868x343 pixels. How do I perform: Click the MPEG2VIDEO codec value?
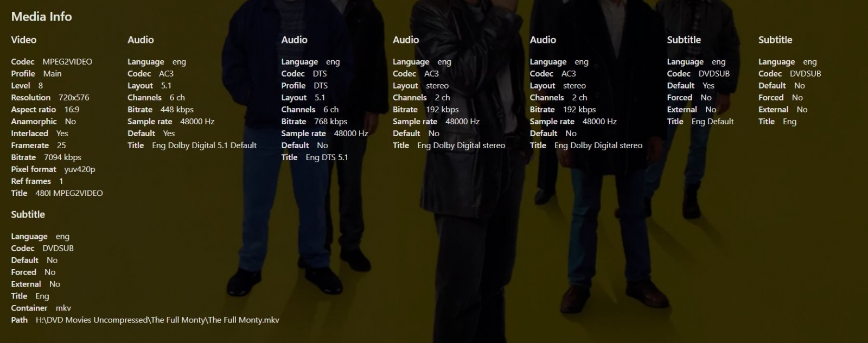coord(67,61)
